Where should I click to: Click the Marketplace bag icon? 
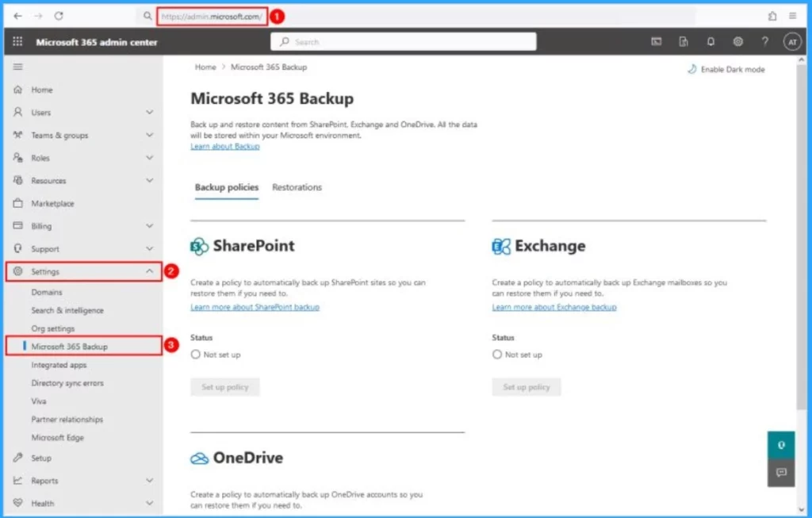coord(17,203)
